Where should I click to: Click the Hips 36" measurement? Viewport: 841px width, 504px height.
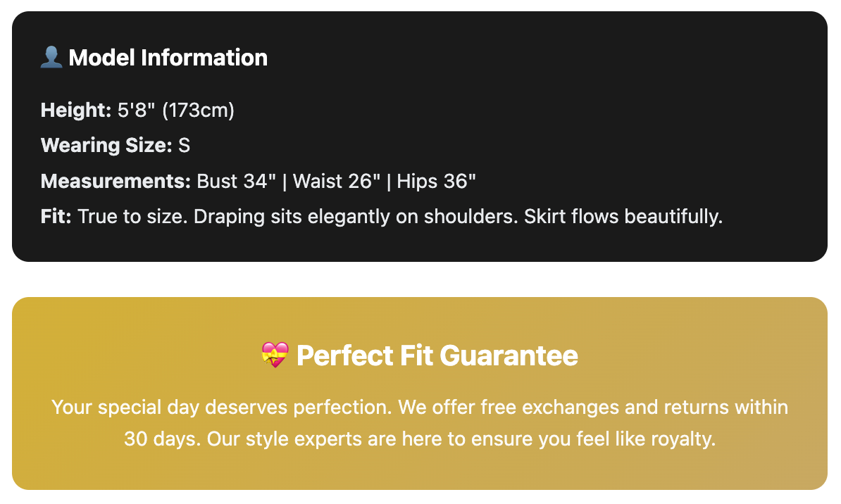tap(437, 181)
